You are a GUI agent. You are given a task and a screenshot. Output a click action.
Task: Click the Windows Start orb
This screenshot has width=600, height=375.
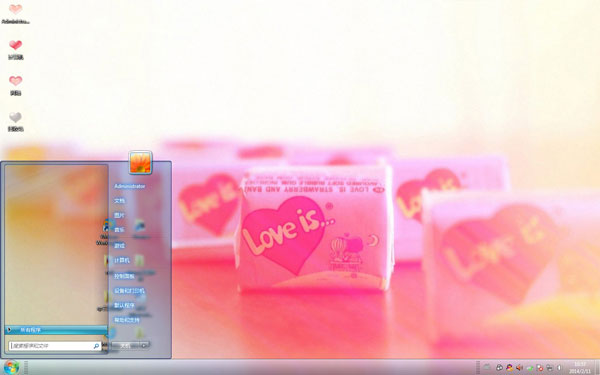point(11,368)
